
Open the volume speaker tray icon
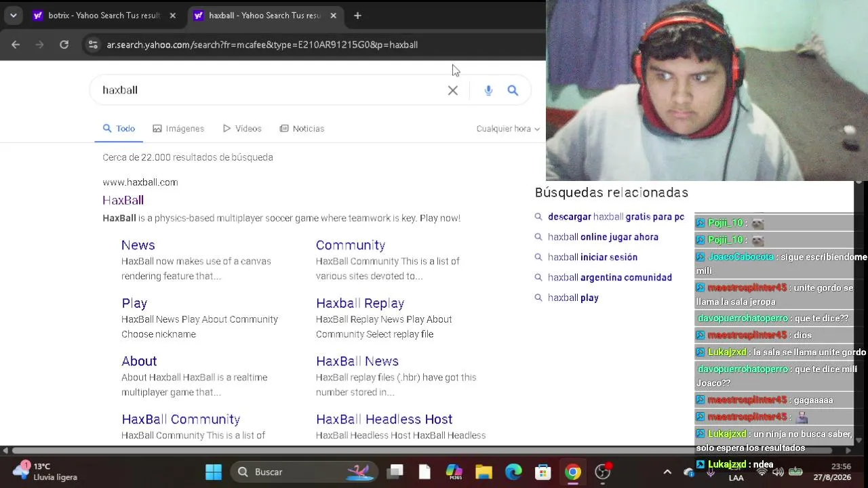click(778, 472)
